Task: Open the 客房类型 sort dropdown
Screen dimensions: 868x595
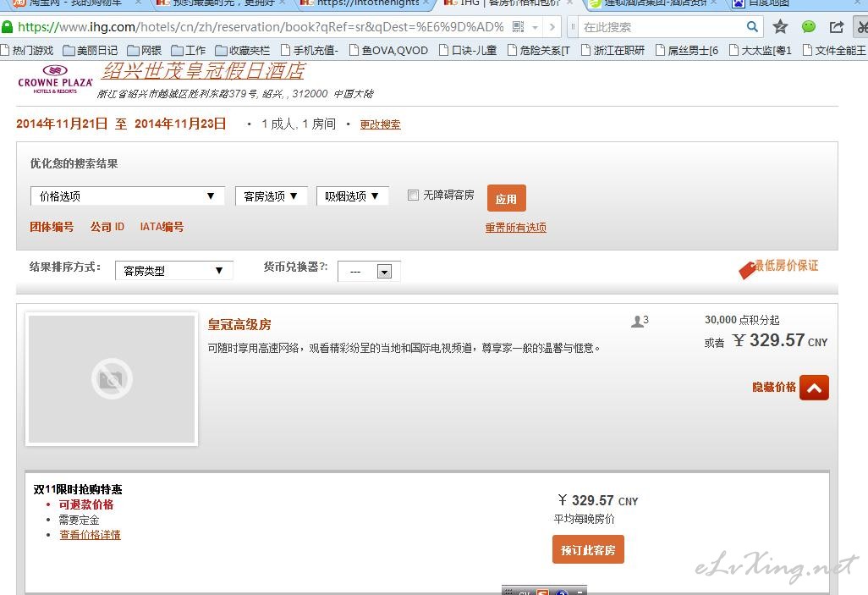Action: [x=173, y=271]
